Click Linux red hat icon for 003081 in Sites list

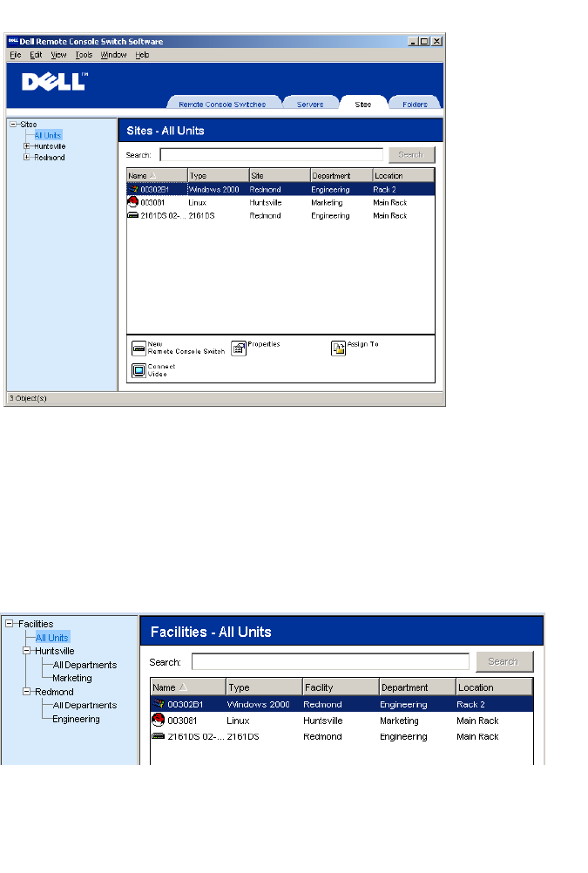133,202
